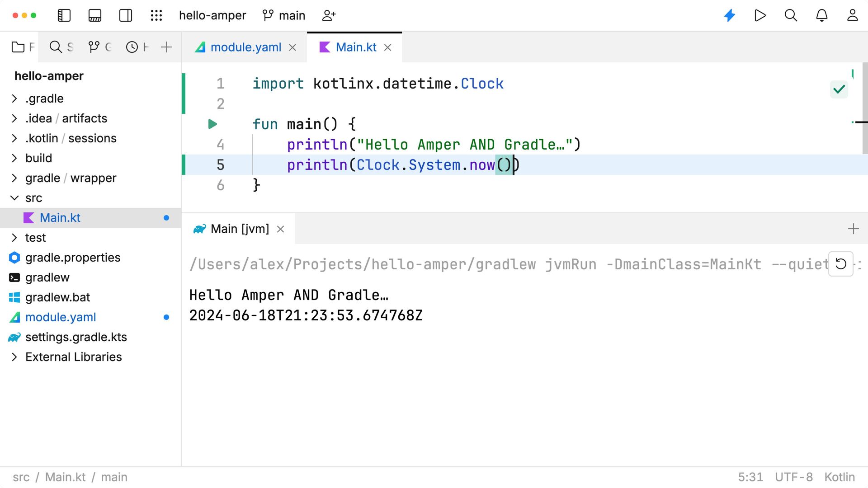
Task: Toggle the left sidebar panel icon
Action: coord(64,15)
